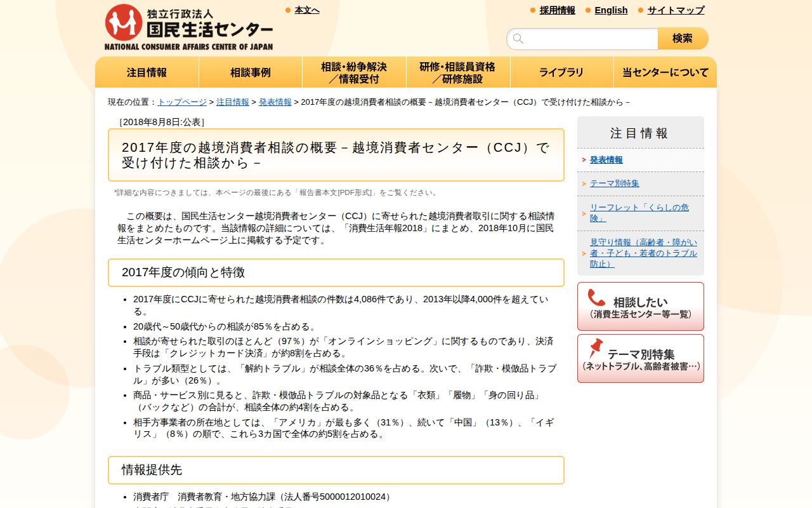Open the ライブラリ navigation tab
Image resolution: width=812 pixels, height=508 pixels.
[561, 72]
